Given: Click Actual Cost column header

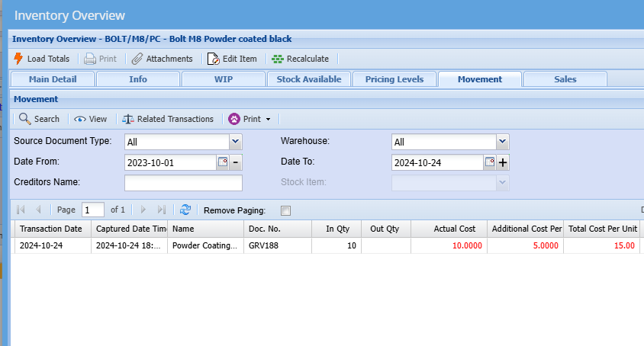Looking at the screenshot, I should coord(449,229).
